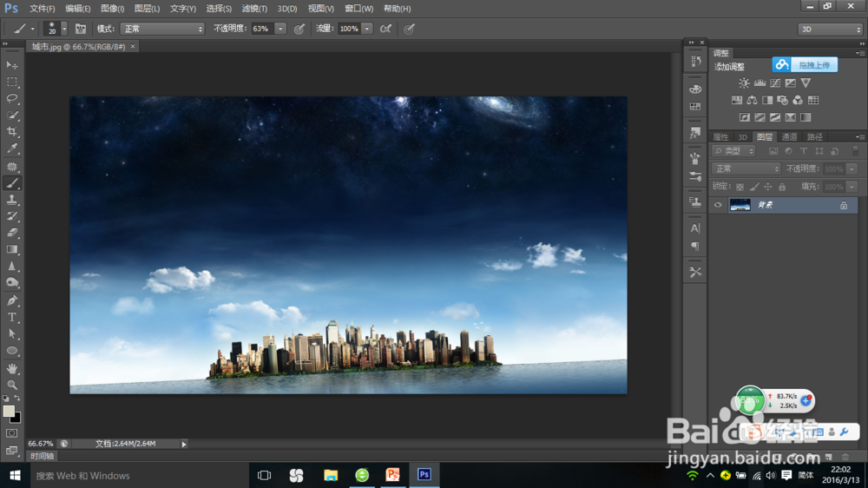The image size is (868, 488).
Task: Toggle pressure for opacity button
Action: 299,29
